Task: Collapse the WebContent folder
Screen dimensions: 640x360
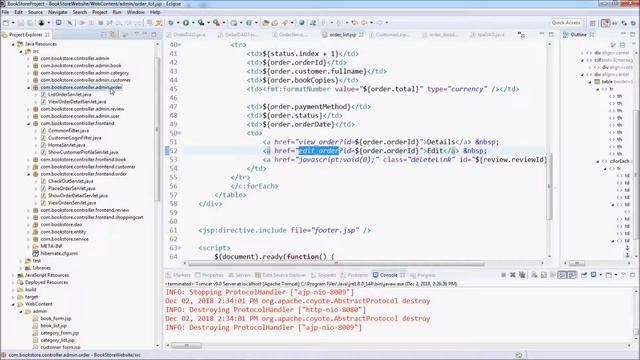Action: (13, 304)
